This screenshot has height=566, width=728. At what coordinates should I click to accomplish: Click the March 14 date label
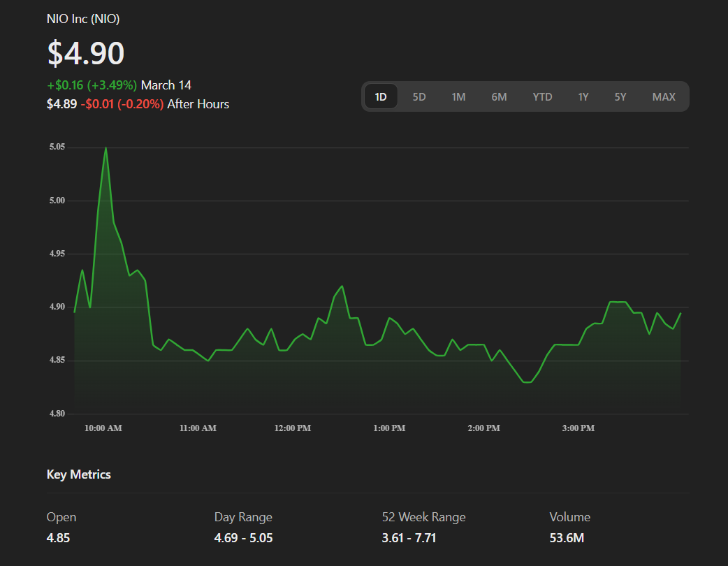click(x=166, y=85)
